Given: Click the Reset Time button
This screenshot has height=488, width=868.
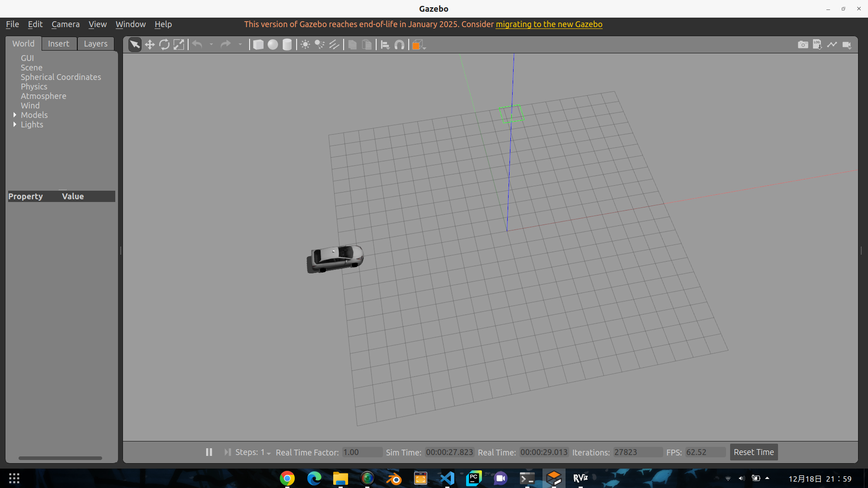Looking at the screenshot, I should (754, 452).
